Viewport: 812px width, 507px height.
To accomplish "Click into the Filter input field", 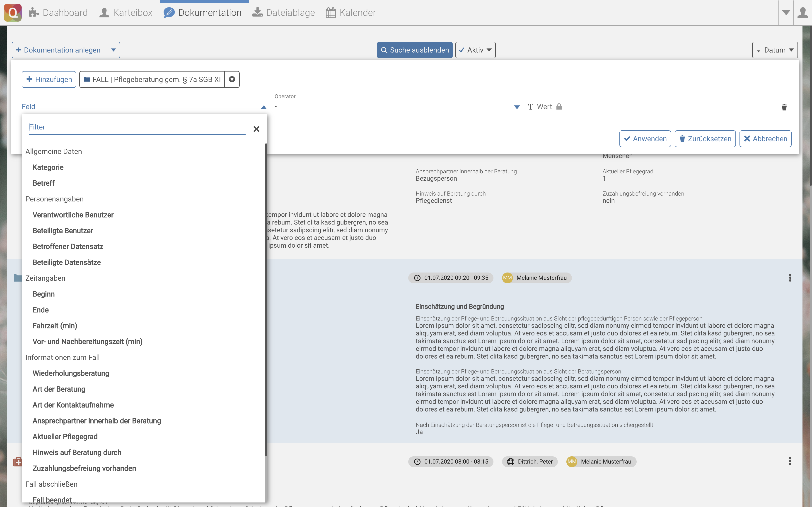I will coord(137,127).
